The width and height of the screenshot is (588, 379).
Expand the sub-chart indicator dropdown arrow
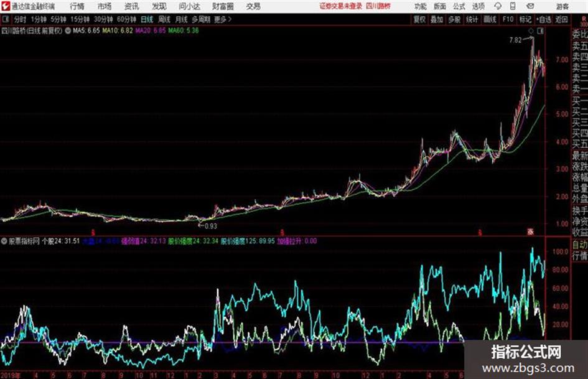tap(4, 241)
